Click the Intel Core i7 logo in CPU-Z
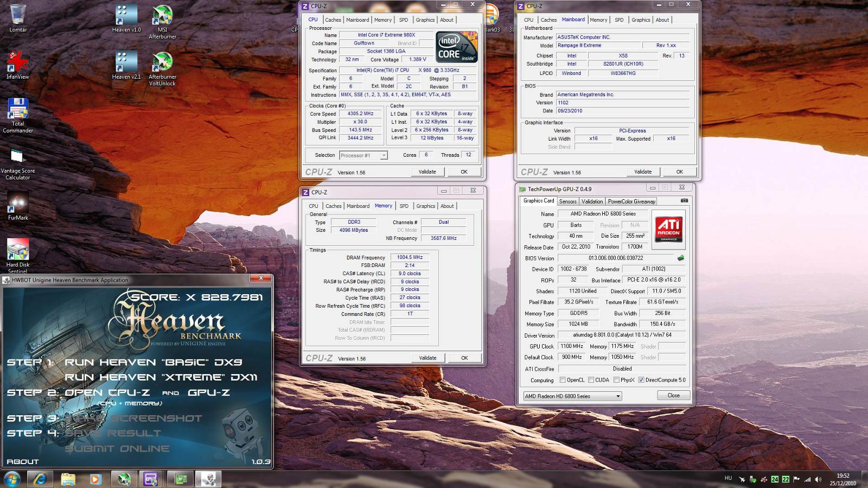 pos(457,47)
